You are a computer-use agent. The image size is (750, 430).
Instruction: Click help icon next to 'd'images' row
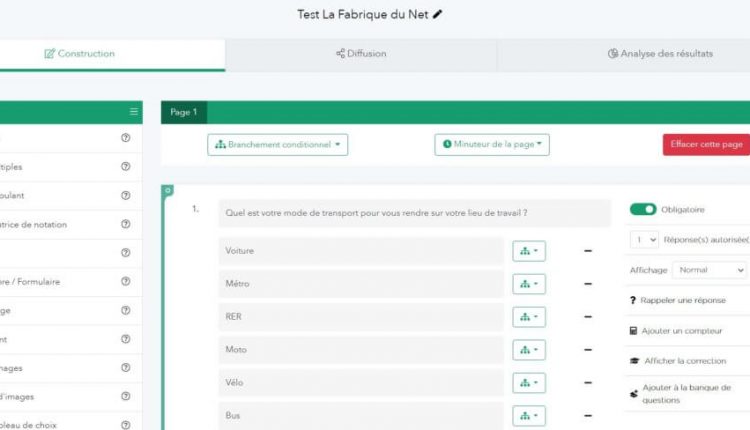coord(125,396)
